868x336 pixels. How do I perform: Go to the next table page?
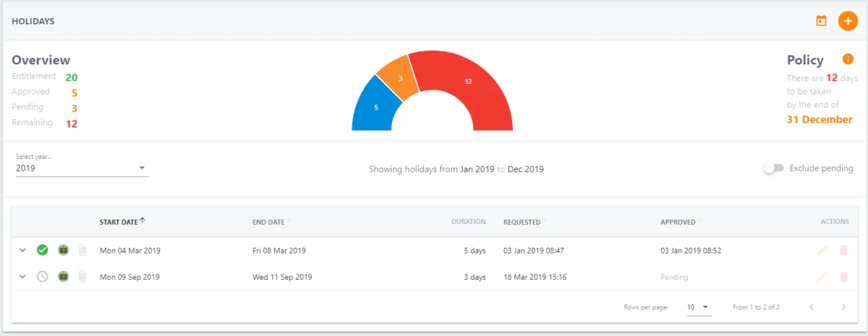click(x=843, y=307)
